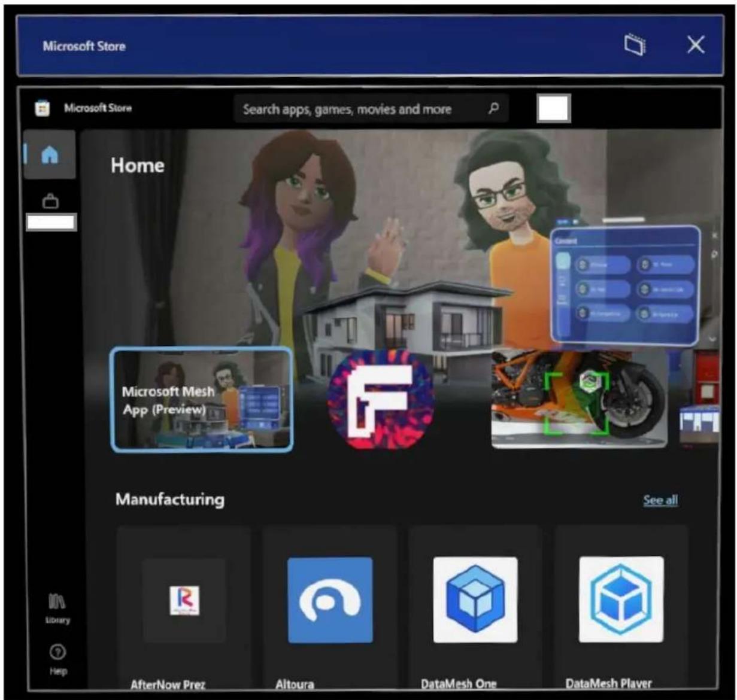Open the AfterNow Prez app icon
Screen dimensions: 737x700
click(184, 600)
